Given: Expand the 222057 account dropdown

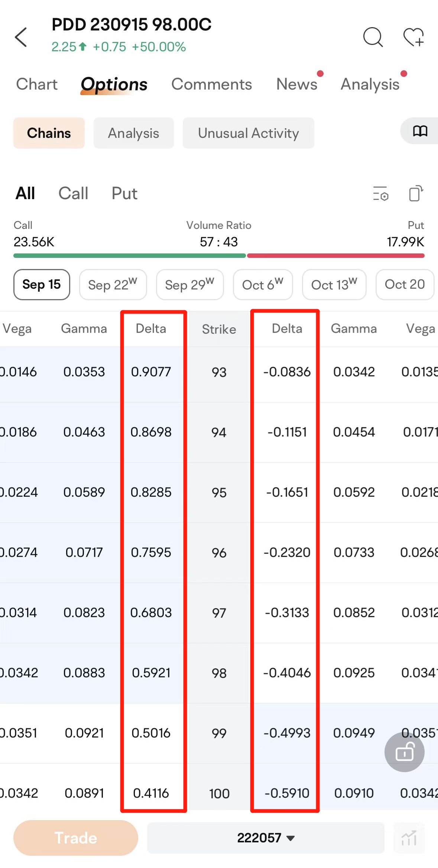Looking at the screenshot, I should 266,838.
